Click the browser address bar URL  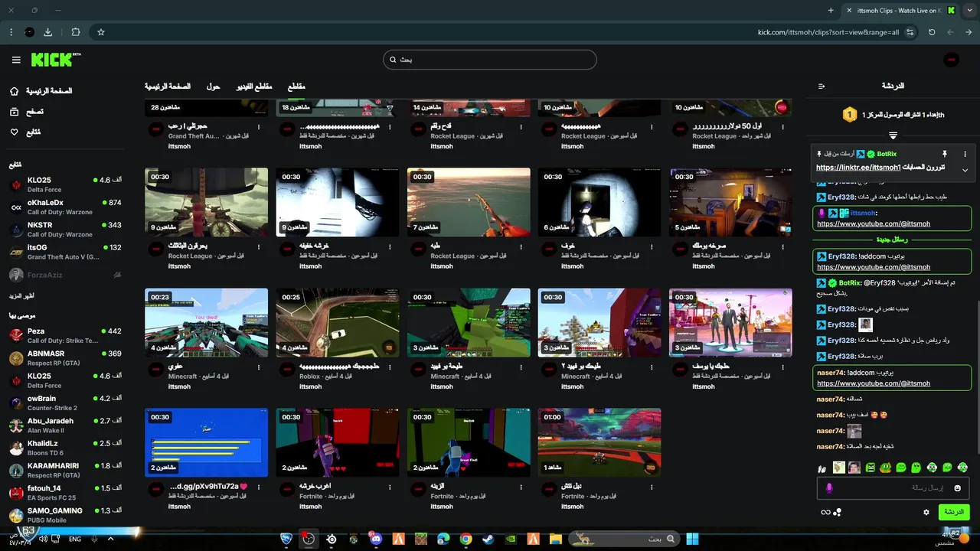[x=828, y=32]
